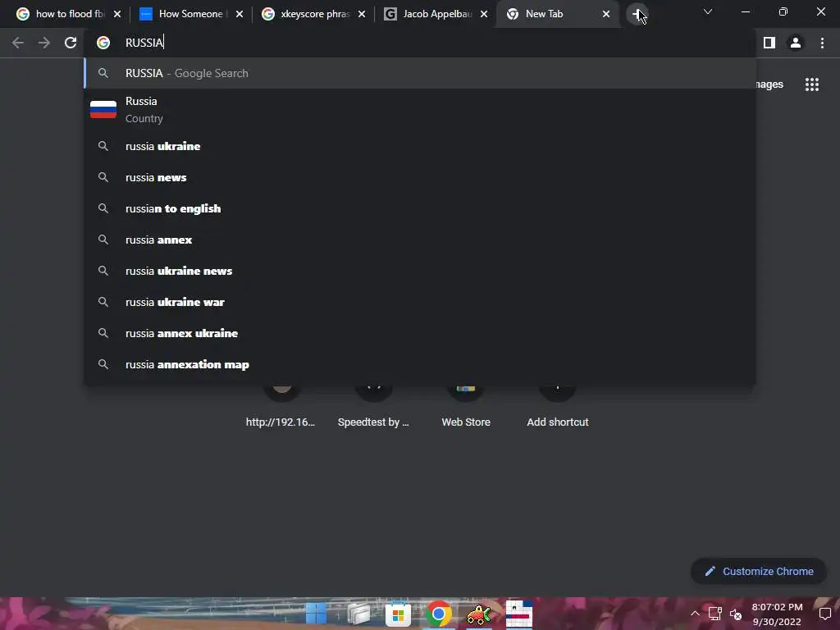
Task: Switch to the 'How Someone' tab
Action: (190, 14)
